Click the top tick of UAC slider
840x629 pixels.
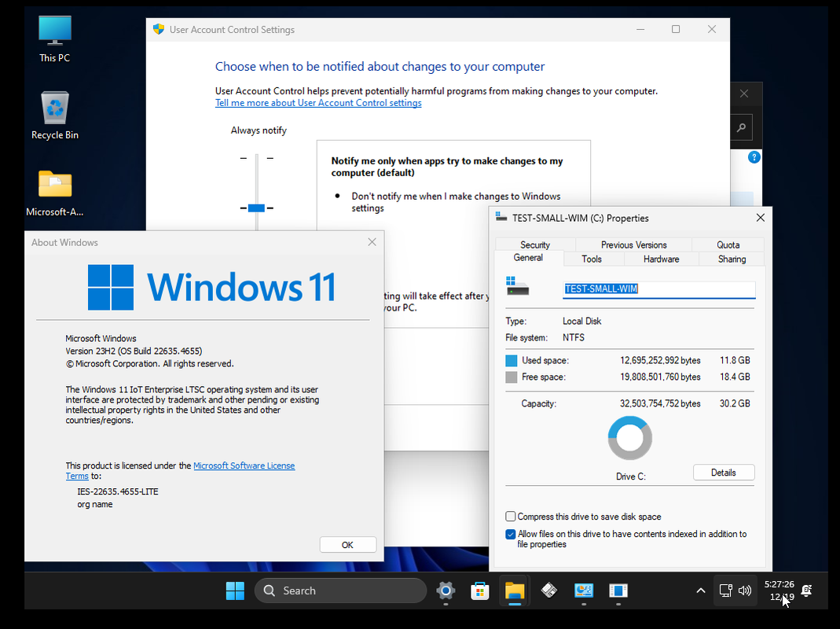(257, 158)
